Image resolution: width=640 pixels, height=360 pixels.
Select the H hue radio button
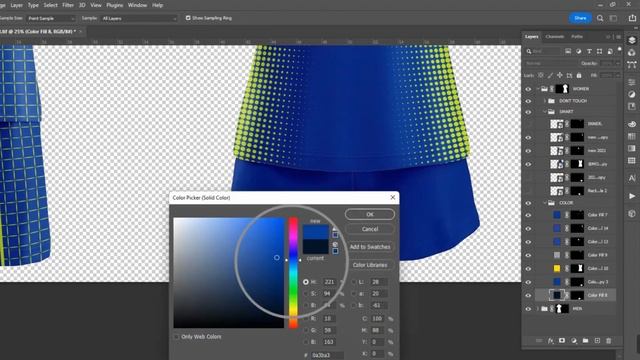306,282
